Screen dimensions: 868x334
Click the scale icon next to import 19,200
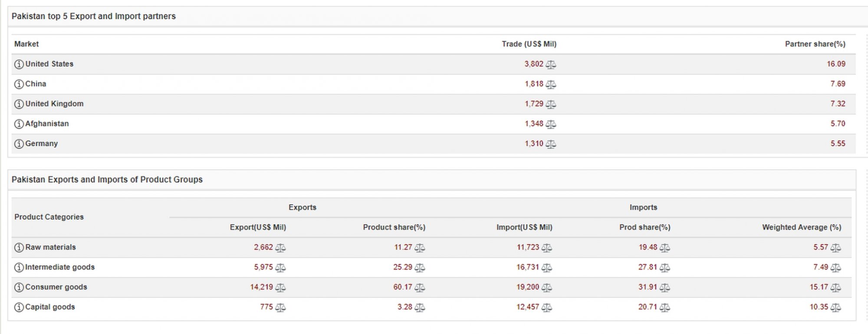click(547, 288)
